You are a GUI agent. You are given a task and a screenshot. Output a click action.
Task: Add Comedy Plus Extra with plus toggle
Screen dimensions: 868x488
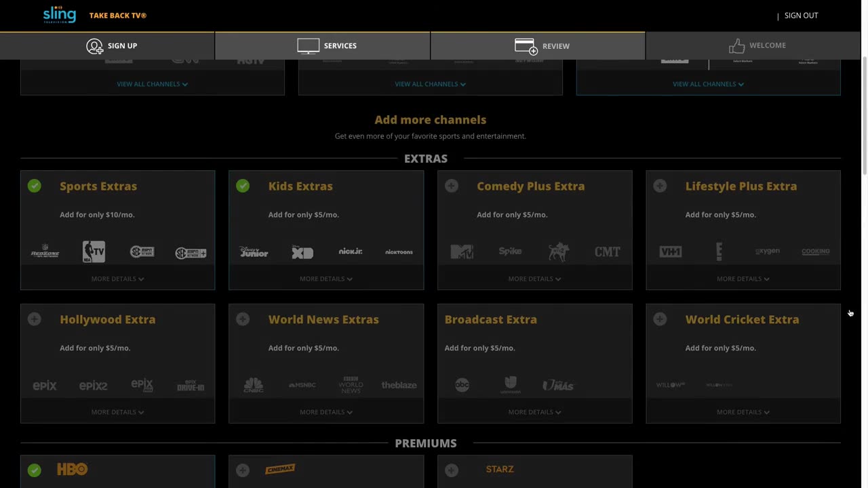pyautogui.click(x=452, y=186)
